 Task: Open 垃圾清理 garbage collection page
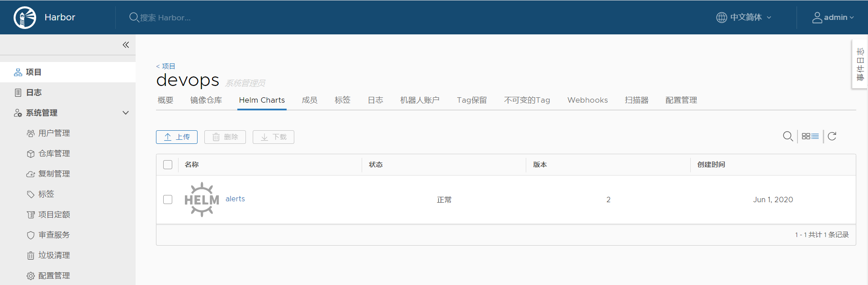click(x=54, y=255)
